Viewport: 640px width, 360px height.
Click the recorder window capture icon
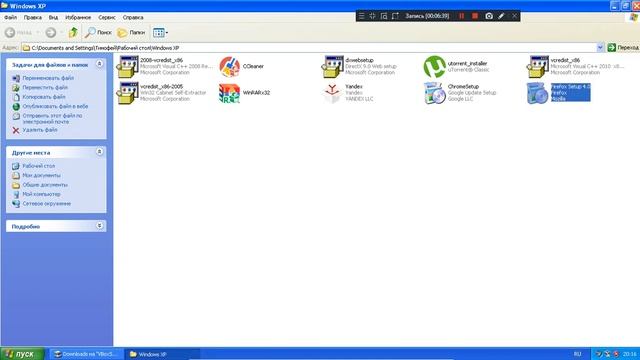click(x=384, y=16)
